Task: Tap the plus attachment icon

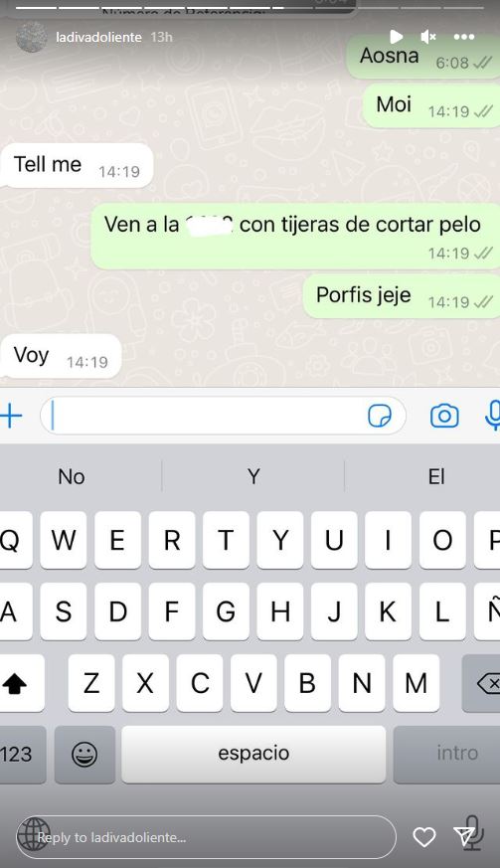Action: (11, 416)
